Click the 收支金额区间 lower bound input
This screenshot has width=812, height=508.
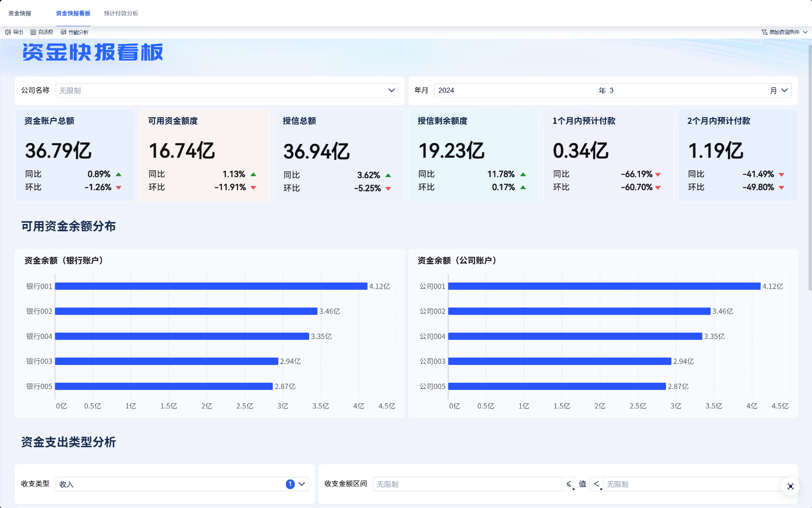coord(467,484)
